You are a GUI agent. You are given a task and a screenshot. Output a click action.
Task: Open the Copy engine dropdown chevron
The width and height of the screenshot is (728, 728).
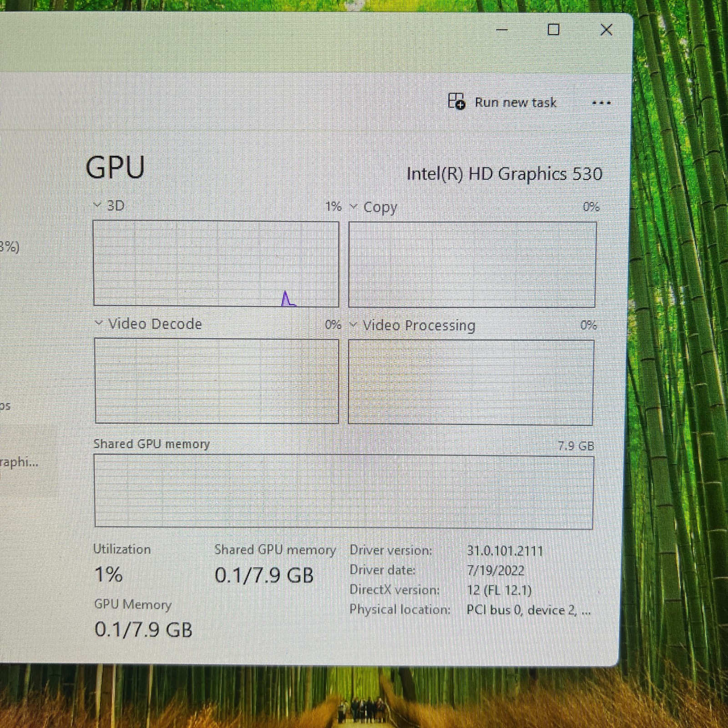tap(354, 207)
